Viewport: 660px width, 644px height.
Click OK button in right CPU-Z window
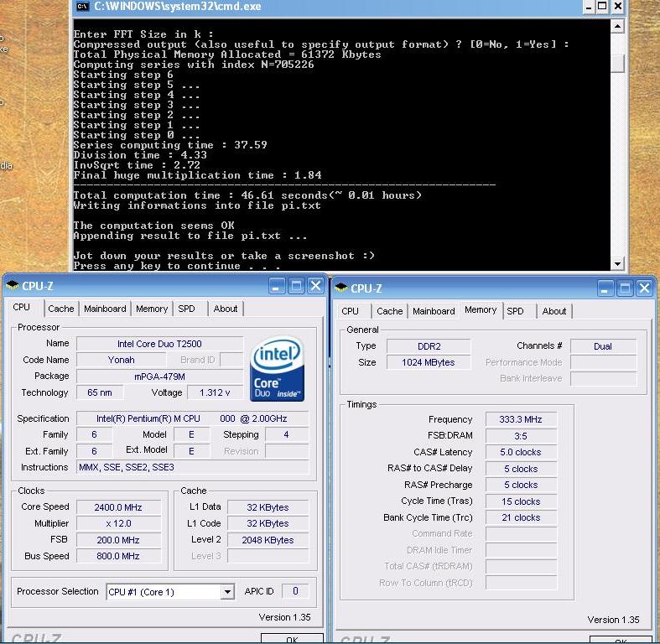coord(621,640)
